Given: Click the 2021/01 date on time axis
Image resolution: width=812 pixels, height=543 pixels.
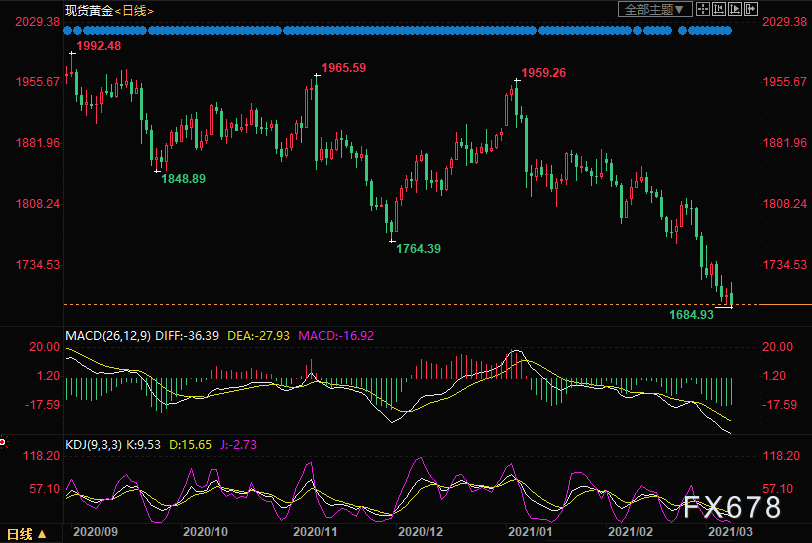Looking at the screenshot, I should click(x=530, y=532).
